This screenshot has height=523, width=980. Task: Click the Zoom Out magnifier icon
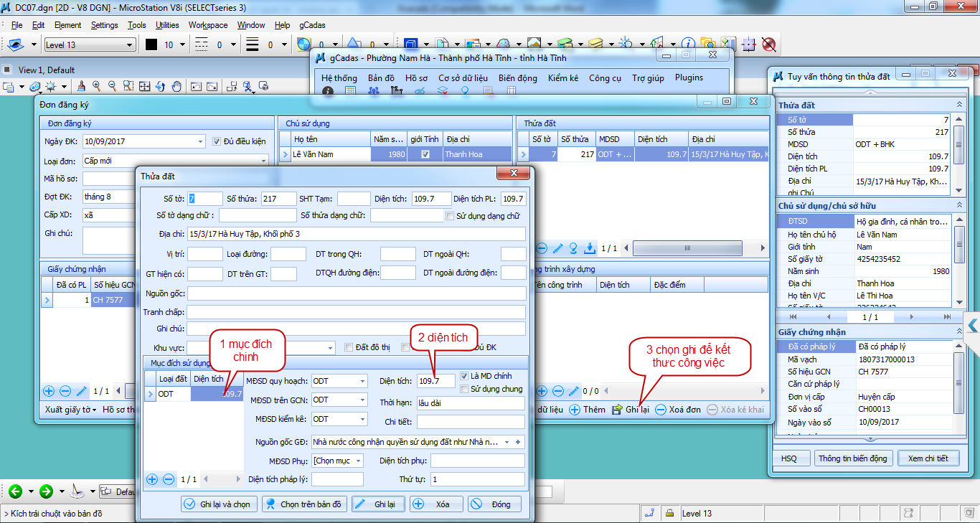112,86
